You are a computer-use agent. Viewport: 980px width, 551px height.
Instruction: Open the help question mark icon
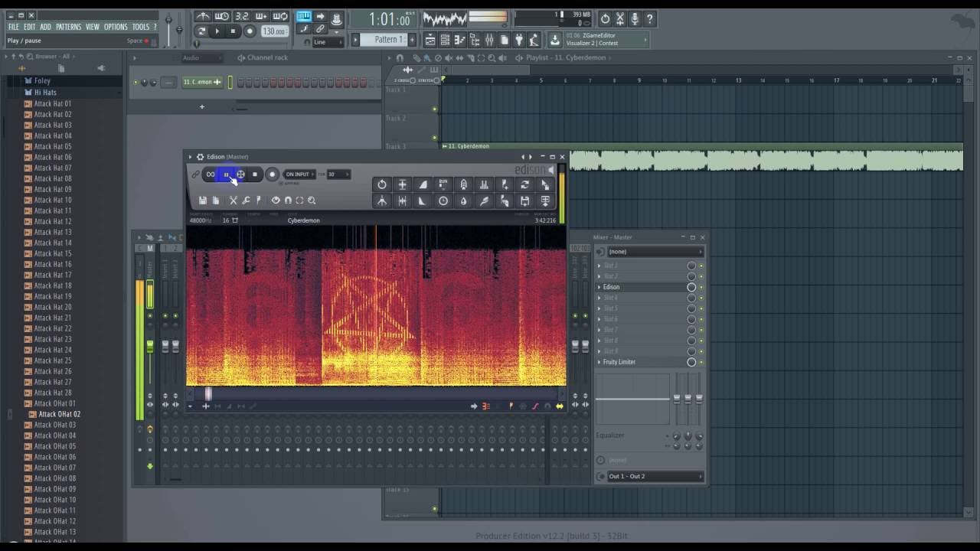(650, 18)
